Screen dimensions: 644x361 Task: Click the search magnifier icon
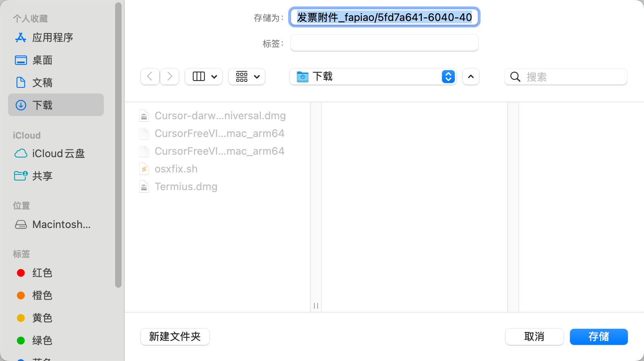click(515, 77)
